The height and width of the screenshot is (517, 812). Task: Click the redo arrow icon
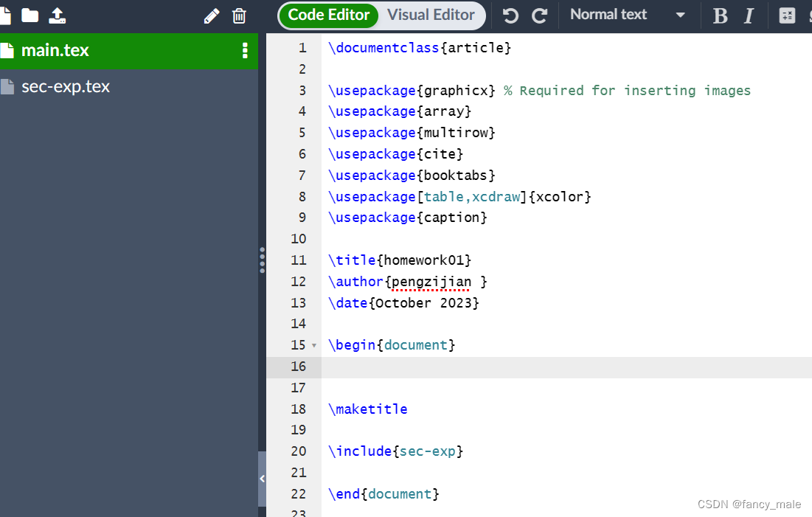[x=540, y=16]
